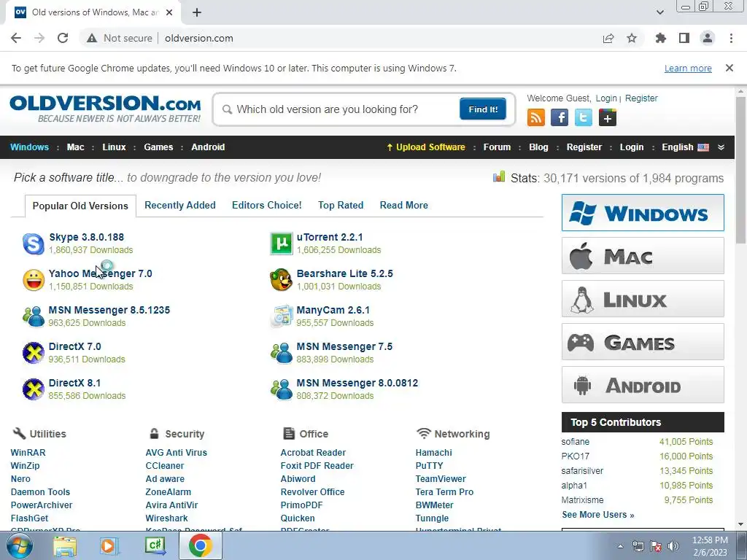Image resolution: width=747 pixels, height=560 pixels.
Task: Open File Explorer from the taskbar
Action: click(64, 546)
